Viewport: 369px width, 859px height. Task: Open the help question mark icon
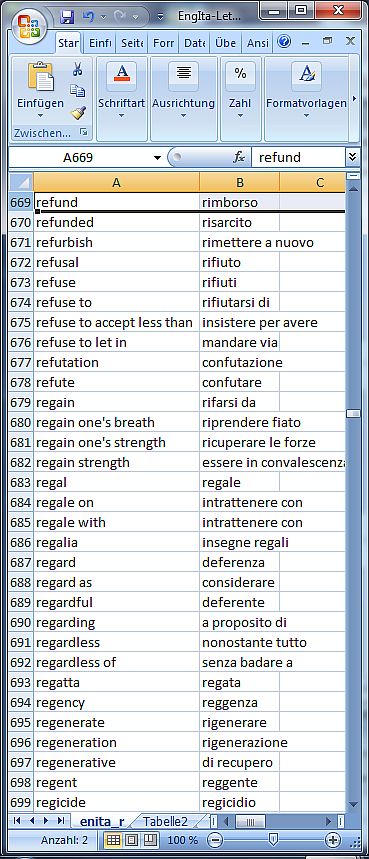click(x=284, y=42)
